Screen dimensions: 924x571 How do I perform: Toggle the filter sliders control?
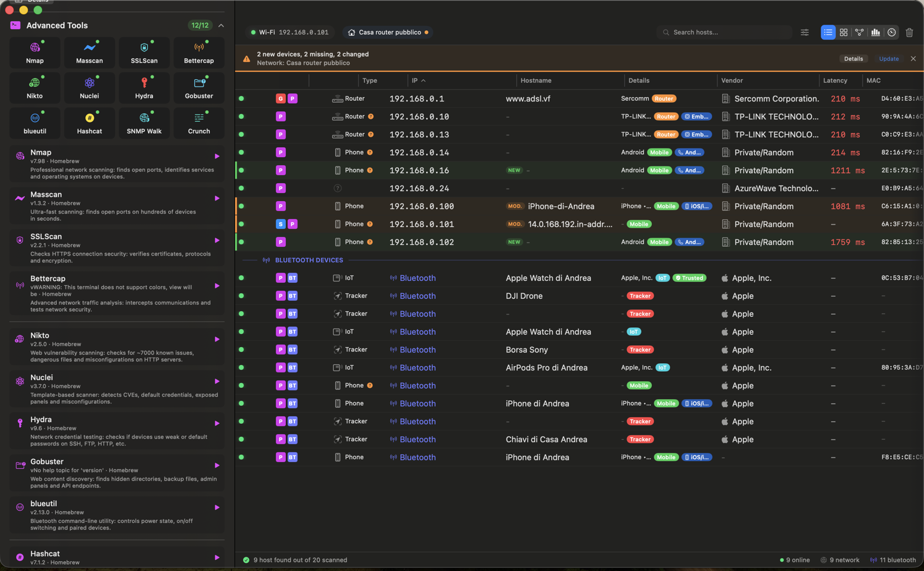[x=805, y=32]
